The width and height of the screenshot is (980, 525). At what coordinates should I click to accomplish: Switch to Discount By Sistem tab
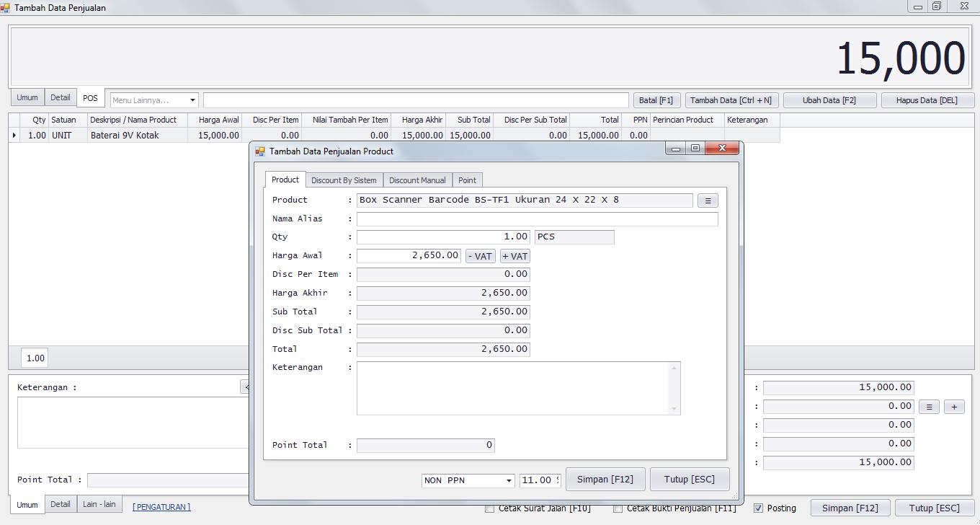point(344,180)
